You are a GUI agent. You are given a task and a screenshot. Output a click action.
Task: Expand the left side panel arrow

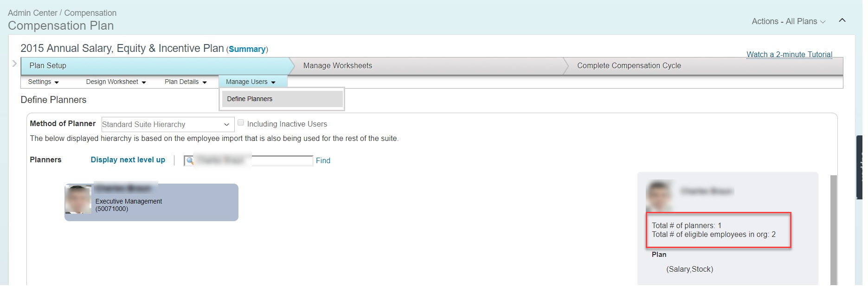tap(15, 64)
